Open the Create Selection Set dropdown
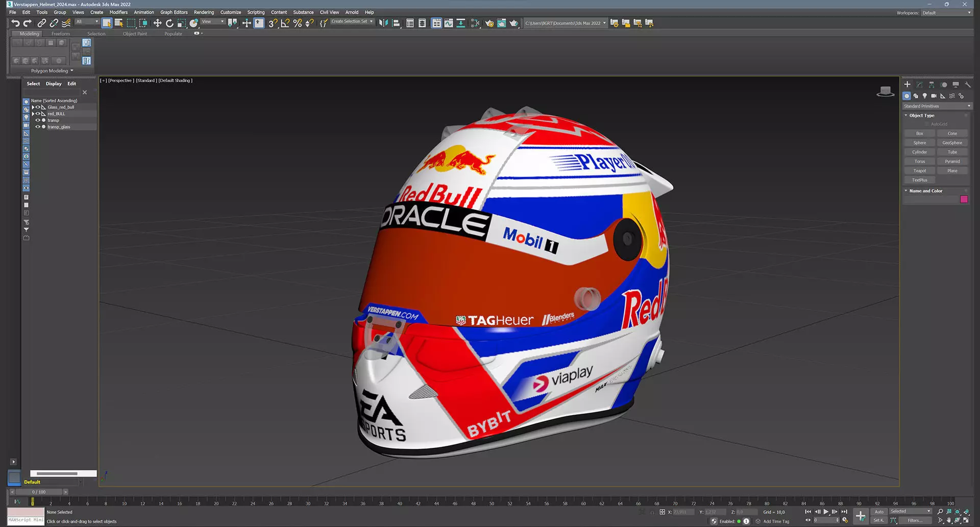Viewport: 980px width, 527px height. tap(352, 21)
